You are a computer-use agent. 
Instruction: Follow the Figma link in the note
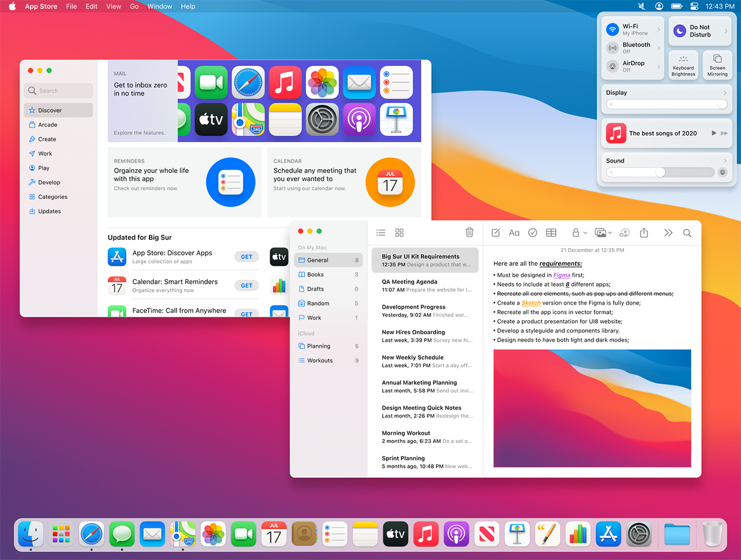coord(562,275)
